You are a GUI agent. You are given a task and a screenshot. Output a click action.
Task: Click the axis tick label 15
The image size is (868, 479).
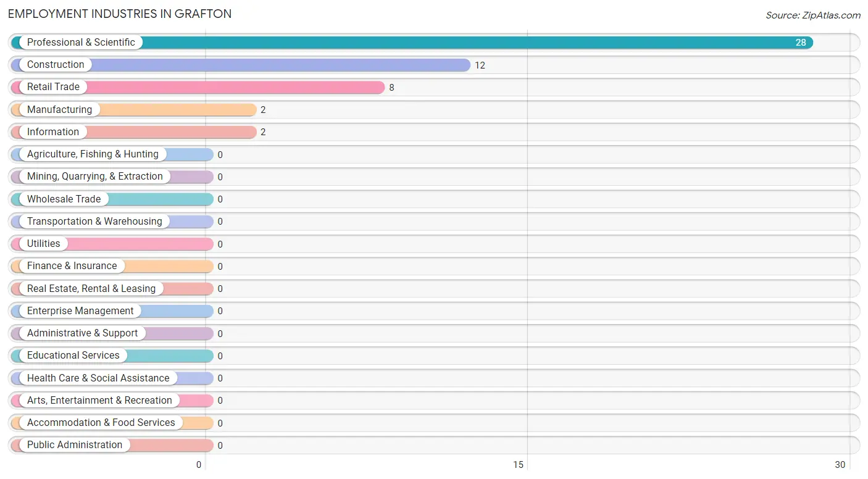(519, 465)
